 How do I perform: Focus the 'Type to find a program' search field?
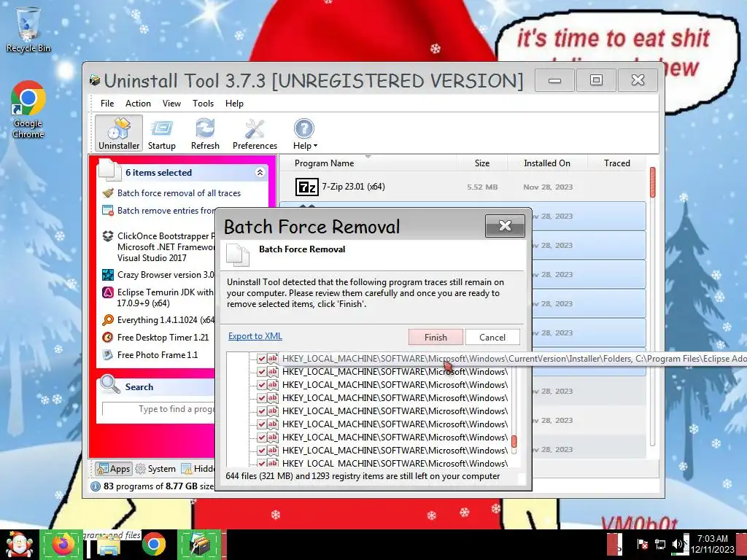(x=158, y=409)
